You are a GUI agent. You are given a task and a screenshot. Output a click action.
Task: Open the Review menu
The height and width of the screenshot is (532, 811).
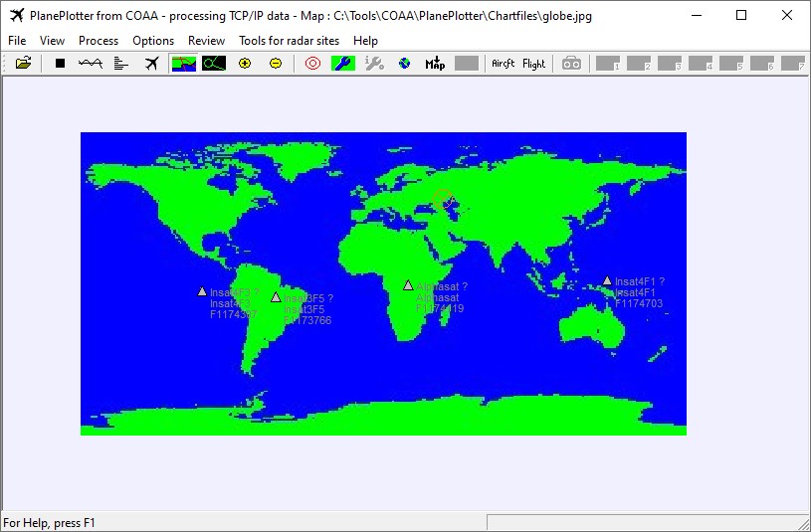[206, 41]
